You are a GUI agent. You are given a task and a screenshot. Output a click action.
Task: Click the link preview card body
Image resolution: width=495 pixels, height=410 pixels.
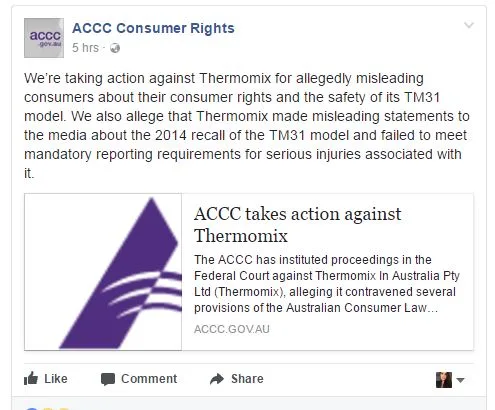249,272
